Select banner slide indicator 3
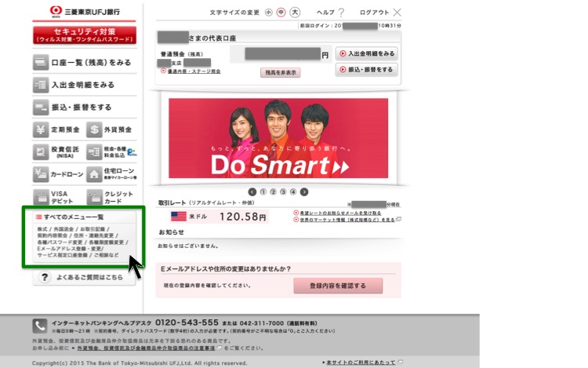Screen dimensions: 588x368 point(283,192)
